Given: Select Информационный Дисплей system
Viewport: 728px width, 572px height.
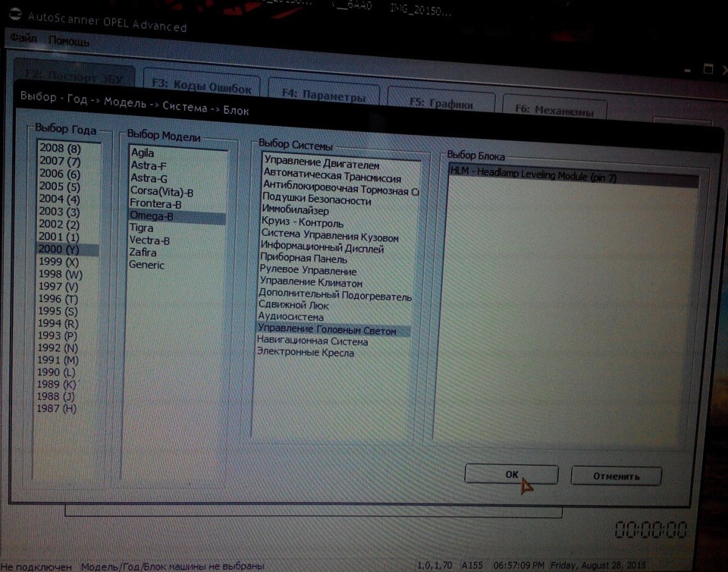Looking at the screenshot, I should (322, 247).
